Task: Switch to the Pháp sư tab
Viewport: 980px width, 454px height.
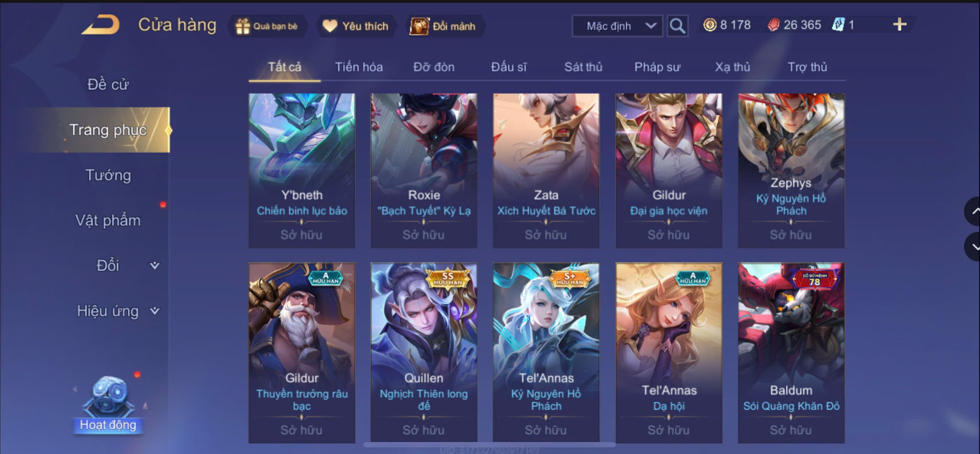Action: (657, 67)
